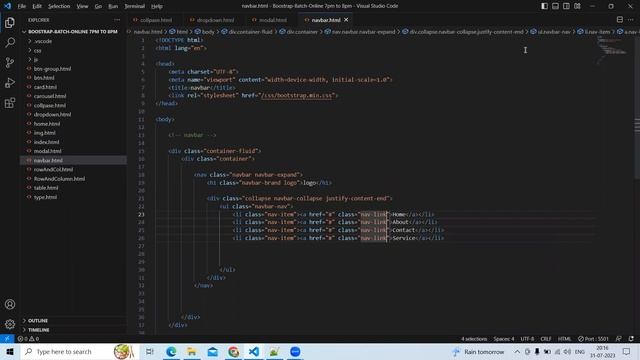
Task: Change end of line sequence CRLF
Action: click(x=546, y=339)
